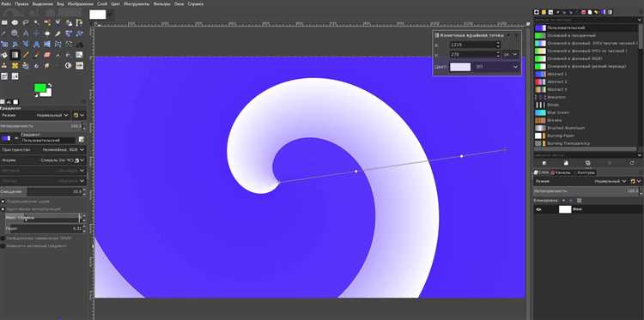Hide the Фон layer with eye icon
The width and height of the screenshot is (644, 320).
pyautogui.click(x=538, y=209)
